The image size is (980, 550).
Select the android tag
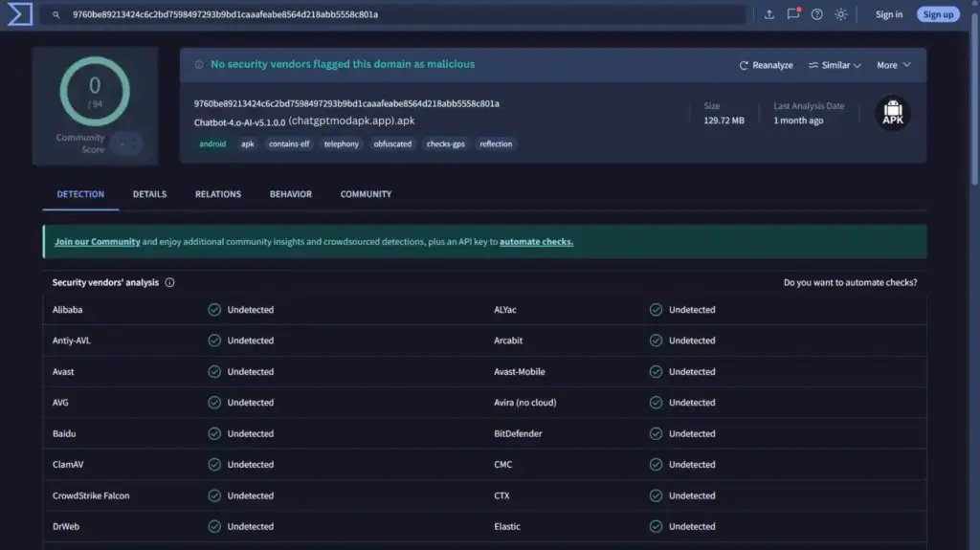click(212, 143)
